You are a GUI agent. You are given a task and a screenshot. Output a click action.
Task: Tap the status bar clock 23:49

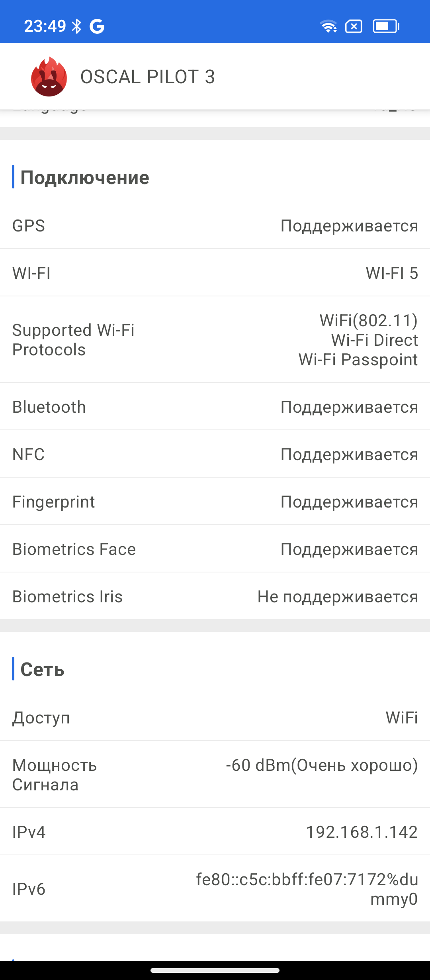click(45, 26)
